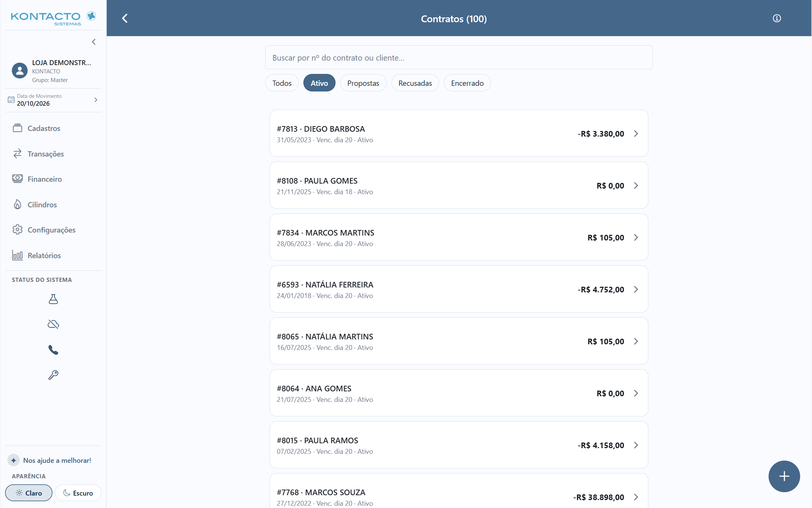Select the Ativo filter
Image resolution: width=812 pixels, height=508 pixels.
tap(319, 83)
